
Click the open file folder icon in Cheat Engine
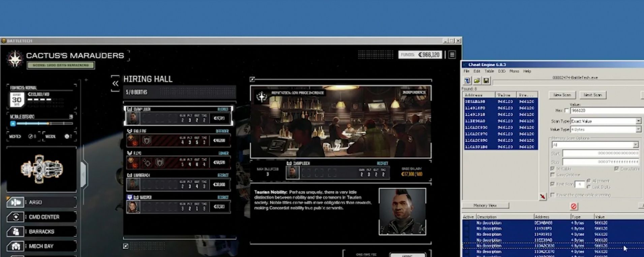click(x=477, y=81)
